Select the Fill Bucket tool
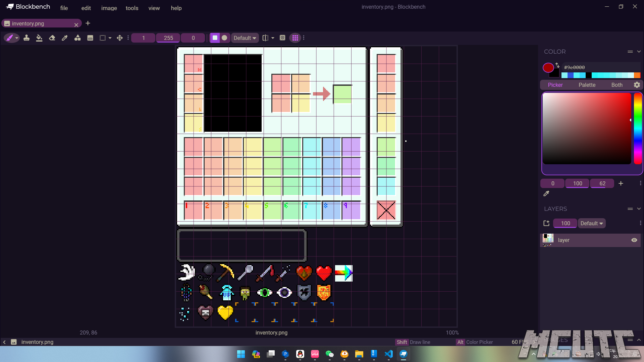Image resolution: width=644 pixels, height=362 pixels. (39, 38)
